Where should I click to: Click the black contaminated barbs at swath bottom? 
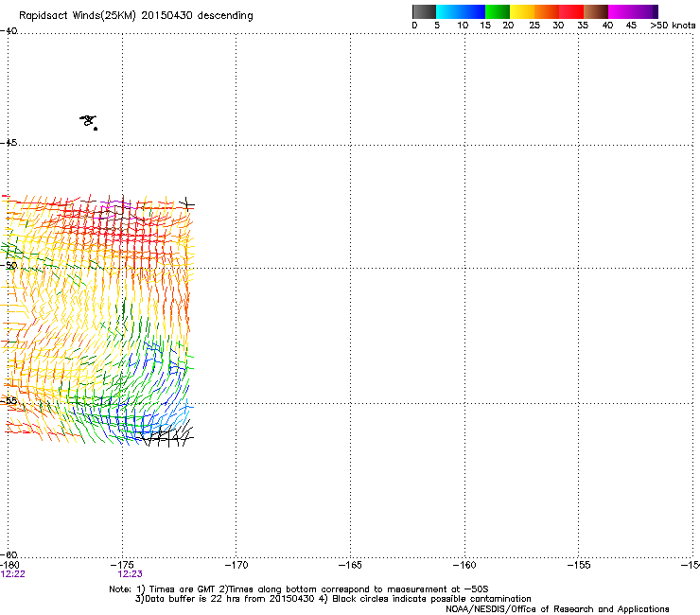(167, 434)
